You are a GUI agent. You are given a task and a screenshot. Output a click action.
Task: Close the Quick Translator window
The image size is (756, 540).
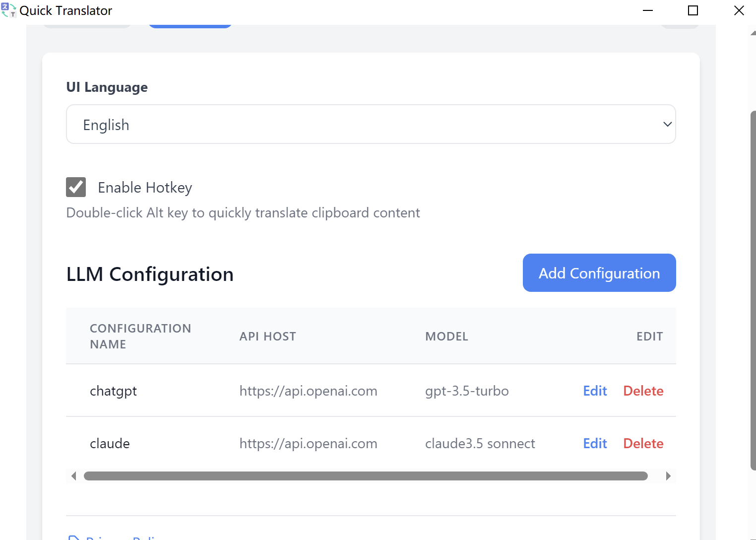pyautogui.click(x=739, y=10)
